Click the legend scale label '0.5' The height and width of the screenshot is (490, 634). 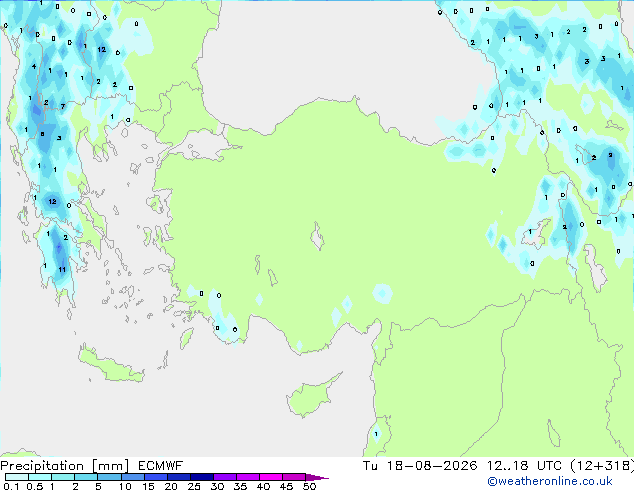pos(35,486)
